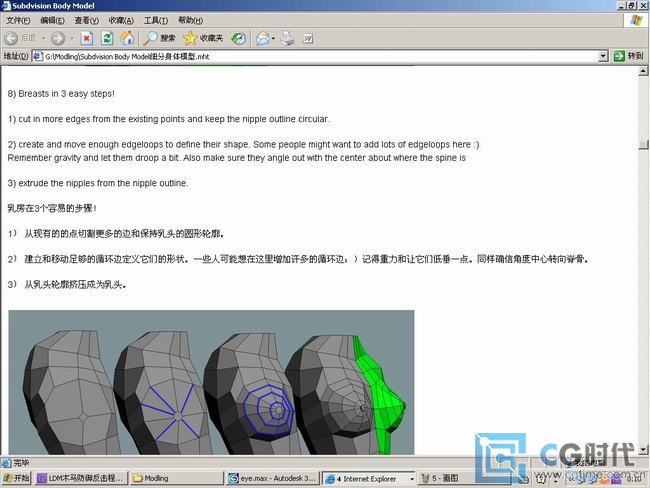Viewport: 650px width, 488px height.
Task: Click the title bar document icon
Action: (x=6, y=5)
